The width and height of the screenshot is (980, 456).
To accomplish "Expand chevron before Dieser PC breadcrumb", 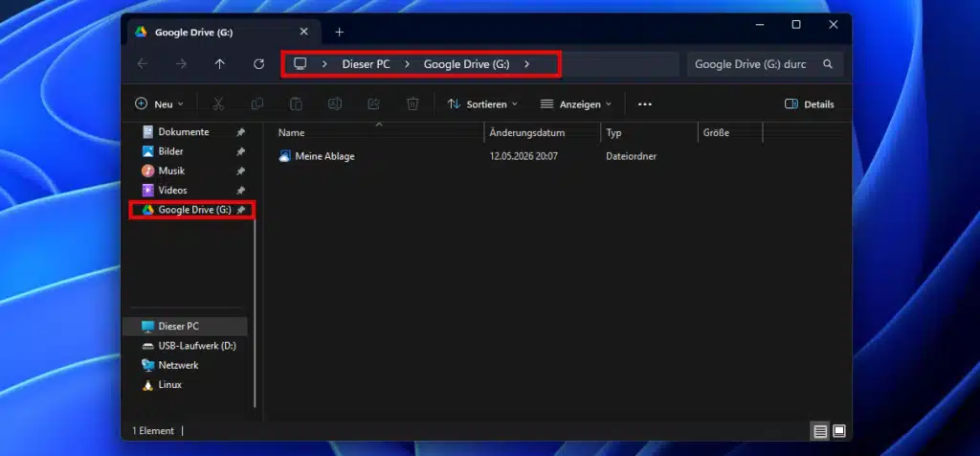I will tap(324, 64).
